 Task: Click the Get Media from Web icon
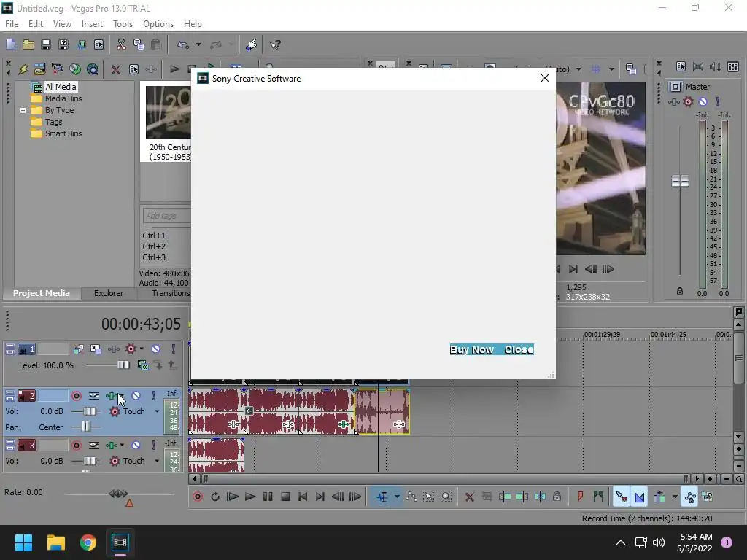[x=93, y=69]
